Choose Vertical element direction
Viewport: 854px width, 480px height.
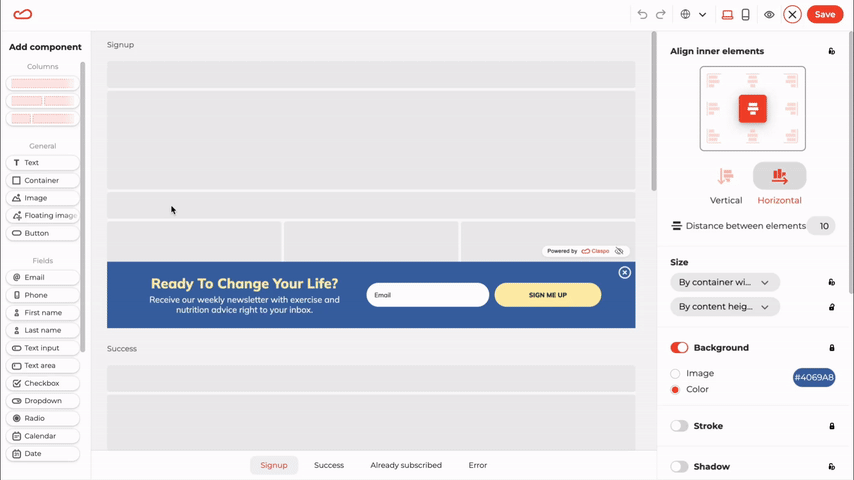725,185
